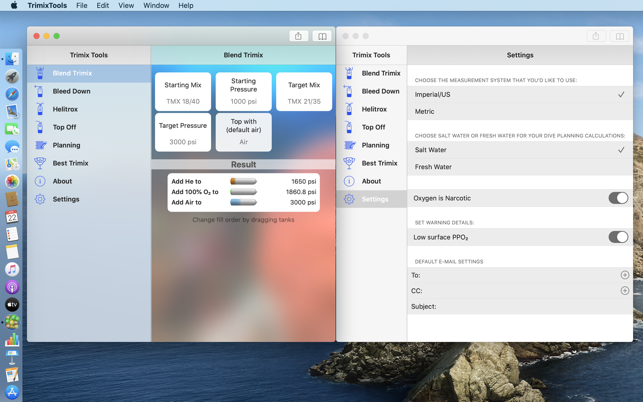Open the Starting Pressure card

pyautogui.click(x=244, y=91)
